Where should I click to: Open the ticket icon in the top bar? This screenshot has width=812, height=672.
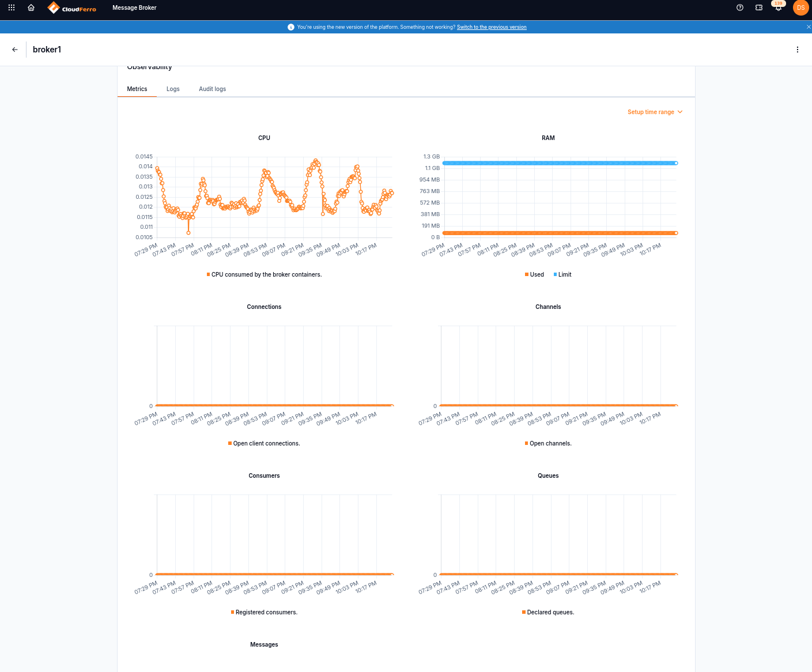coord(759,7)
